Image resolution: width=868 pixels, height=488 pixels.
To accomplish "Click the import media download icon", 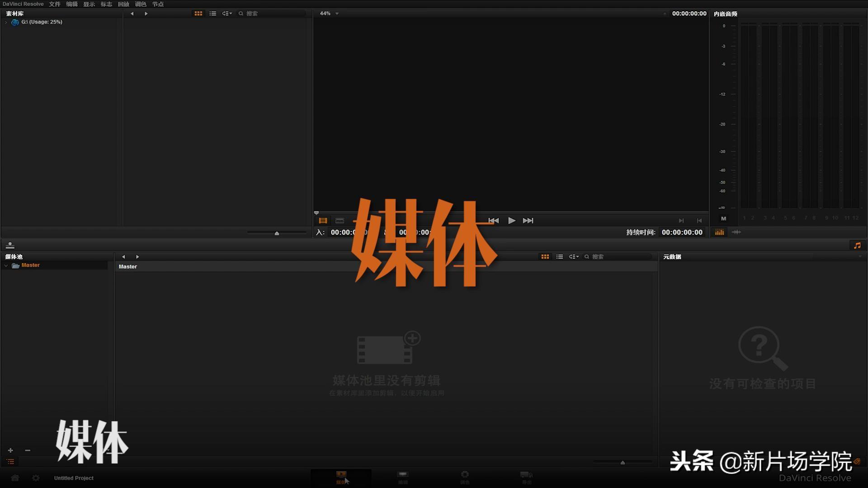I will [x=10, y=245].
